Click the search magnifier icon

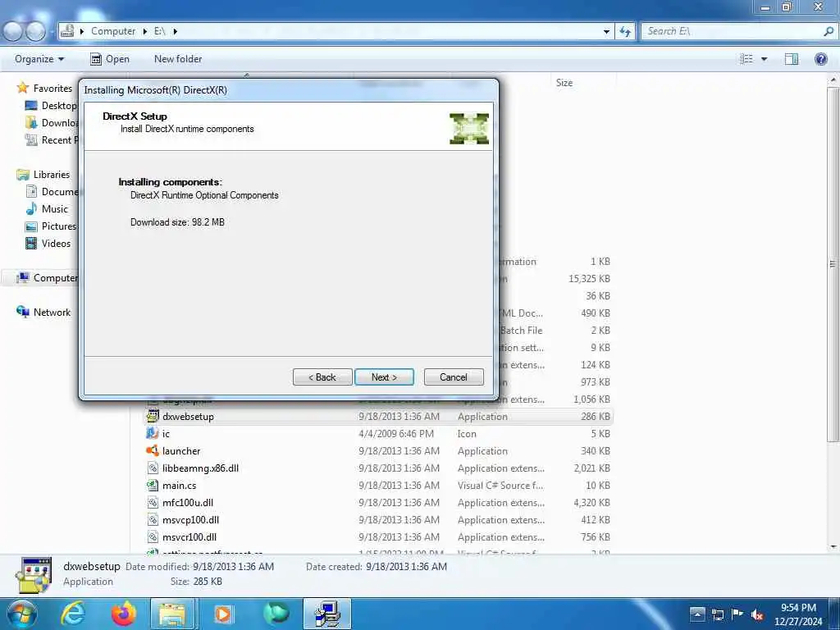click(829, 32)
